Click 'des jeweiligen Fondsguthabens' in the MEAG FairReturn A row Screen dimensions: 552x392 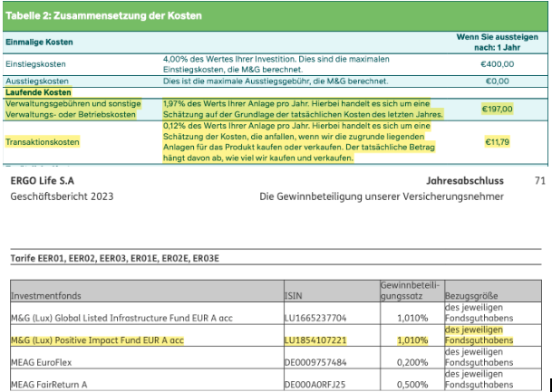(479, 379)
